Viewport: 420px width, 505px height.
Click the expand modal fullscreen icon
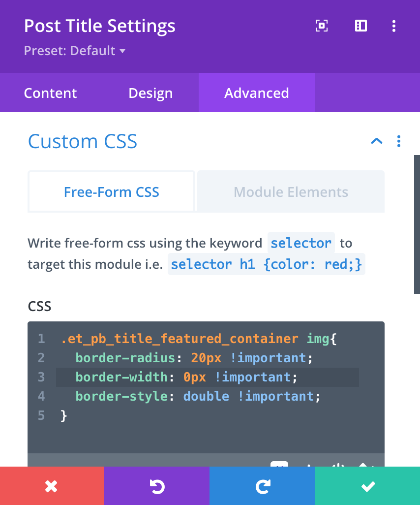321,26
